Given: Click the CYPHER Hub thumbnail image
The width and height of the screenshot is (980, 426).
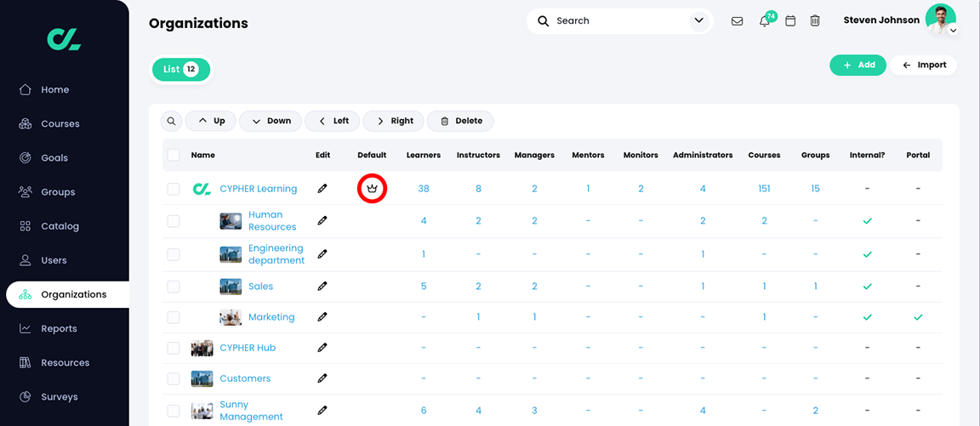Looking at the screenshot, I should [202, 348].
